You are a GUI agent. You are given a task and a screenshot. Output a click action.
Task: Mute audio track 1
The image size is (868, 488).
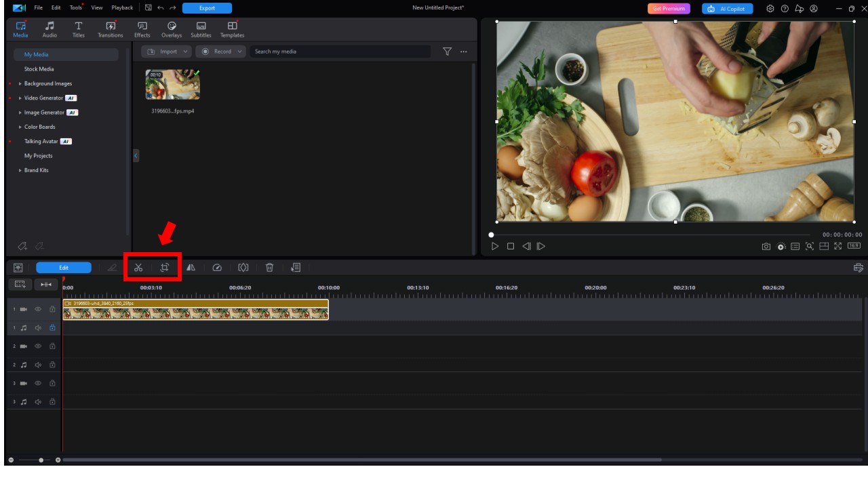38,328
